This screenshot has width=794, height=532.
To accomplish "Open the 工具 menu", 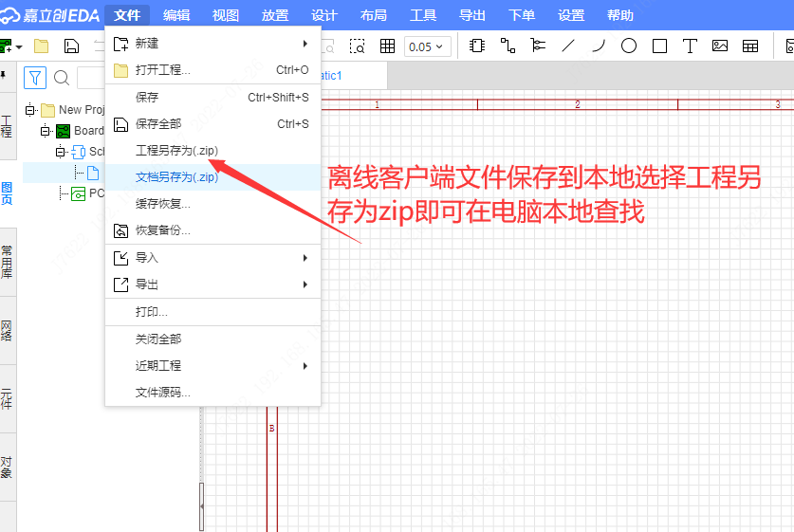I will pyautogui.click(x=423, y=15).
